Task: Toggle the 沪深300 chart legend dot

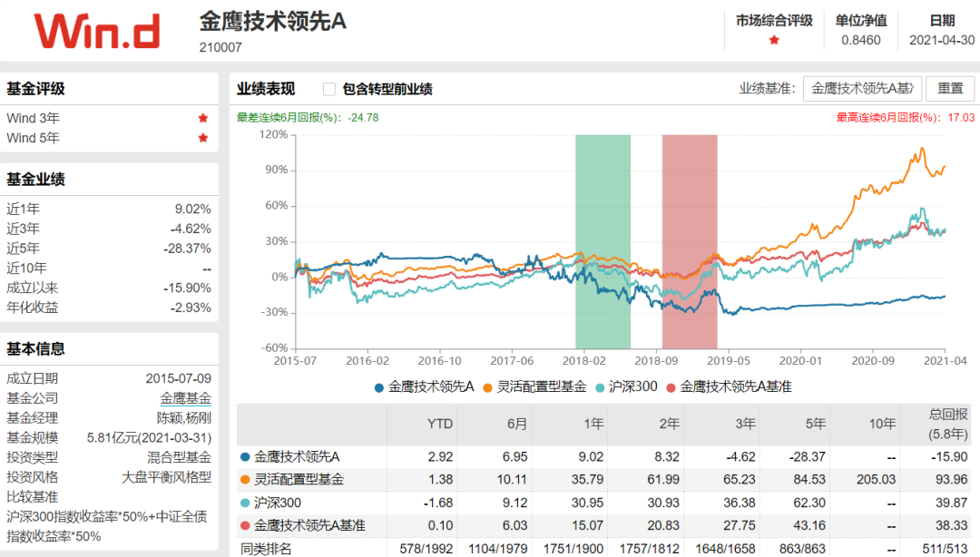Action: 600,387
